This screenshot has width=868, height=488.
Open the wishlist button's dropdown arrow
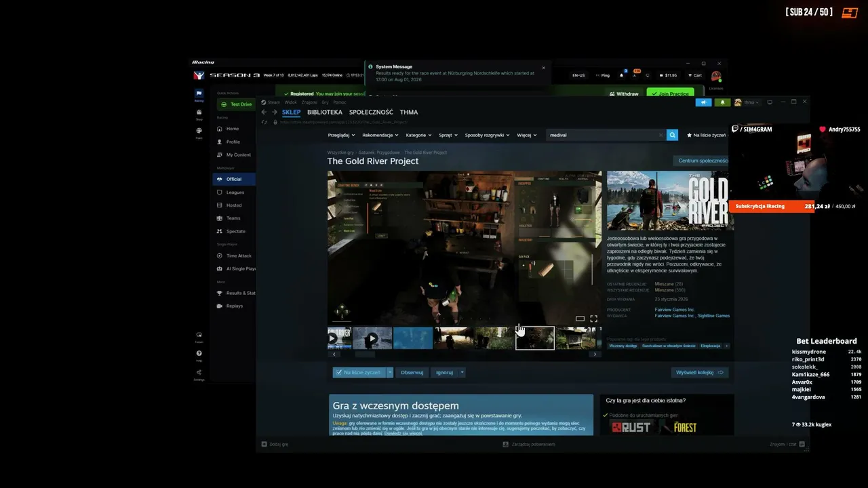390,372
